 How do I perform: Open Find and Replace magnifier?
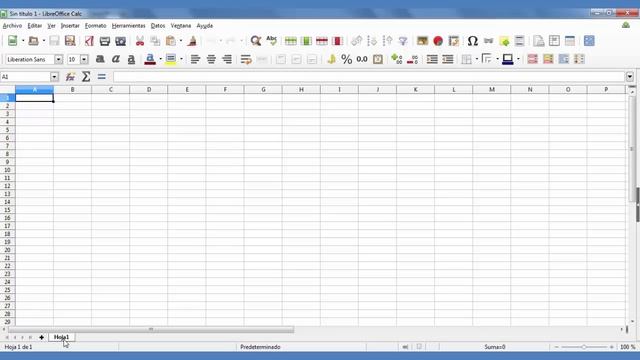[x=256, y=41]
